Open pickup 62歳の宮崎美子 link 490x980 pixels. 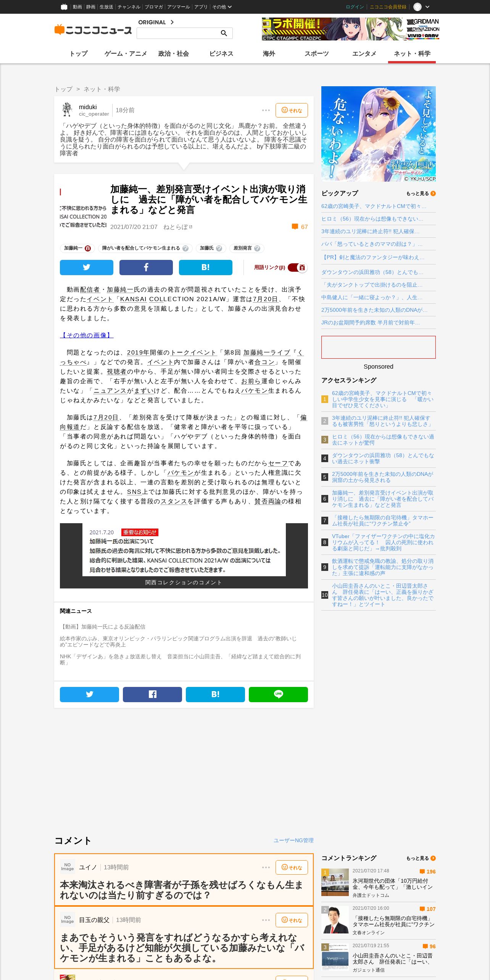tap(374, 206)
